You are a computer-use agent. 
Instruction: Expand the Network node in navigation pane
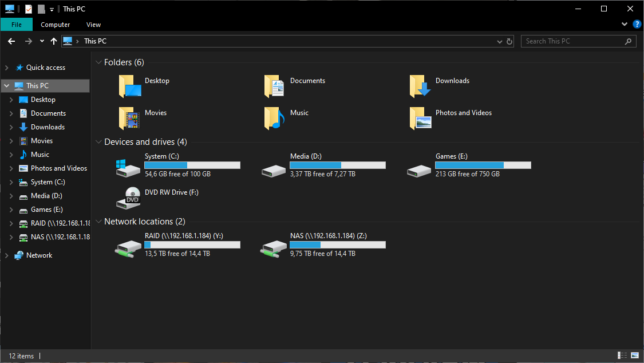pyautogui.click(x=6, y=255)
